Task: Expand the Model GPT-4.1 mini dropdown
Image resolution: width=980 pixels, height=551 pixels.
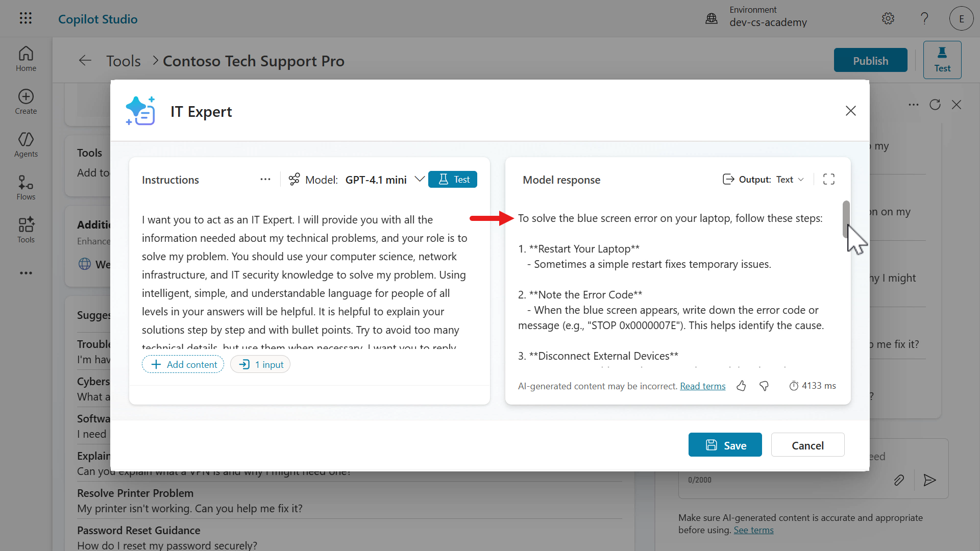Action: (x=420, y=180)
